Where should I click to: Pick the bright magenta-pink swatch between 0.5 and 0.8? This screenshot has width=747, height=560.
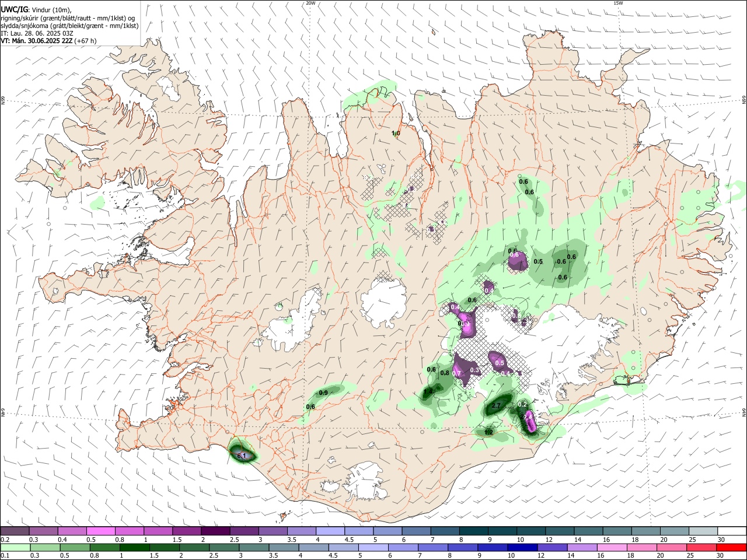click(100, 531)
